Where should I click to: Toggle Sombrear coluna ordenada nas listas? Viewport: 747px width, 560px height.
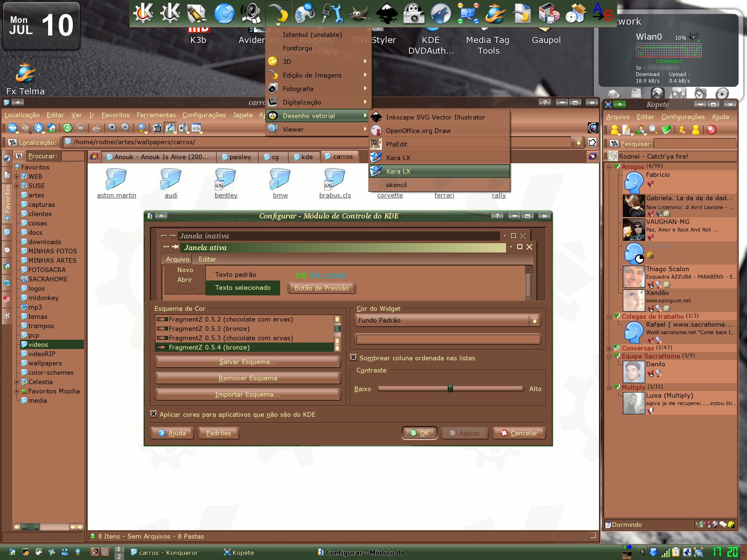click(353, 357)
